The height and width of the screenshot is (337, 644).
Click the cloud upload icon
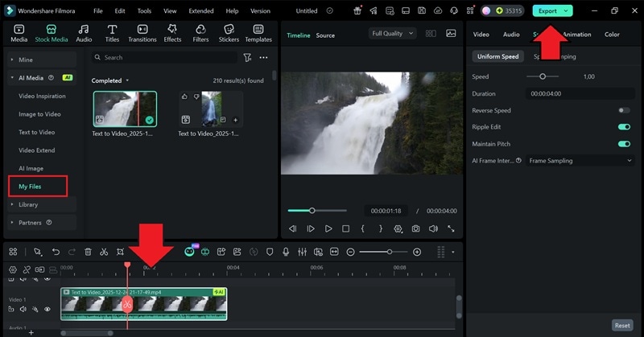click(438, 10)
